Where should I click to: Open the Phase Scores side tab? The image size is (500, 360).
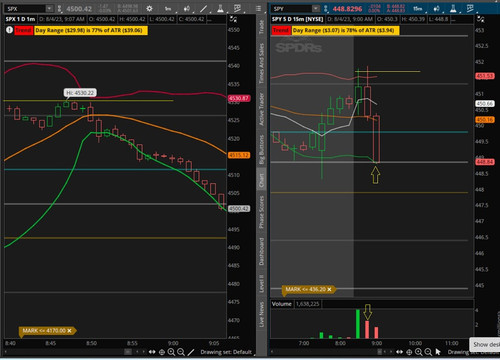click(262, 212)
